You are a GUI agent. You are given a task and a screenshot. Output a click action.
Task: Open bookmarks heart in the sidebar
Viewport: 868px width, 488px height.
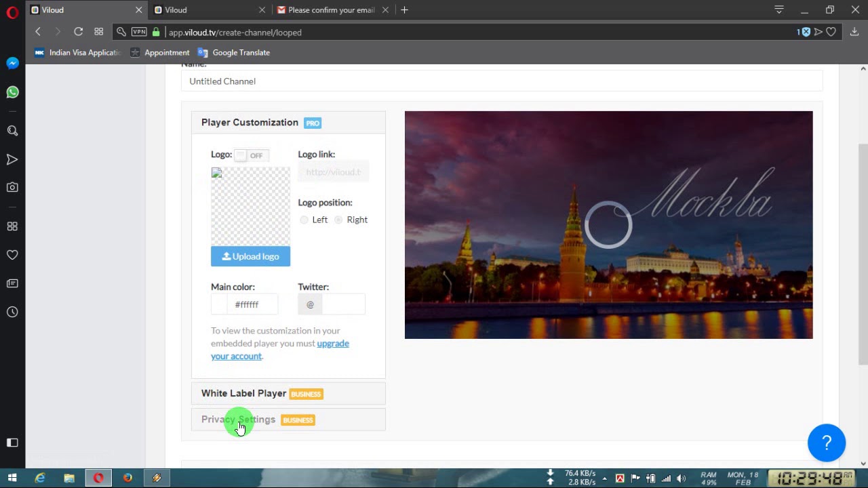tap(12, 255)
